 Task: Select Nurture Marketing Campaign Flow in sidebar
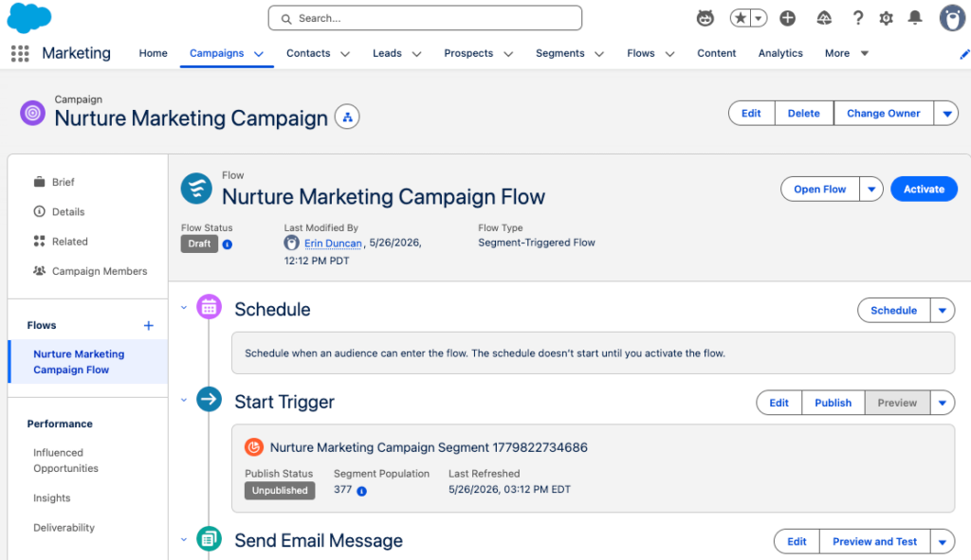coord(88,362)
